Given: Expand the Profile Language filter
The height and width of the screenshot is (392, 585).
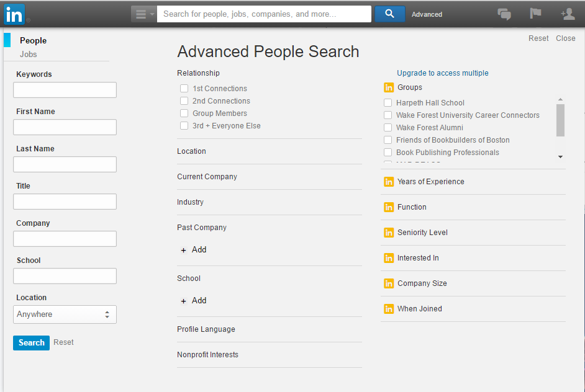Looking at the screenshot, I should 206,329.
